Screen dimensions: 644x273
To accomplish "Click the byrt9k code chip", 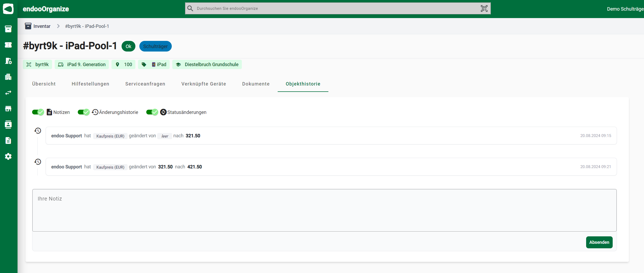I will coord(37,65).
